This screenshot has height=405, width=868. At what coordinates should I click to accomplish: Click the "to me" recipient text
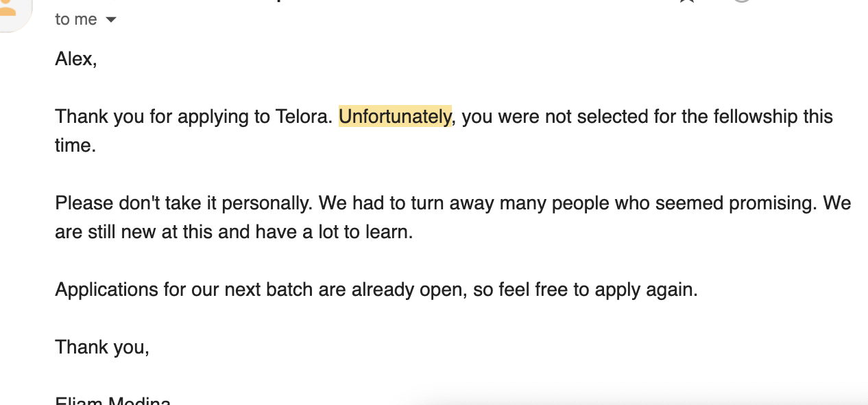[x=76, y=20]
